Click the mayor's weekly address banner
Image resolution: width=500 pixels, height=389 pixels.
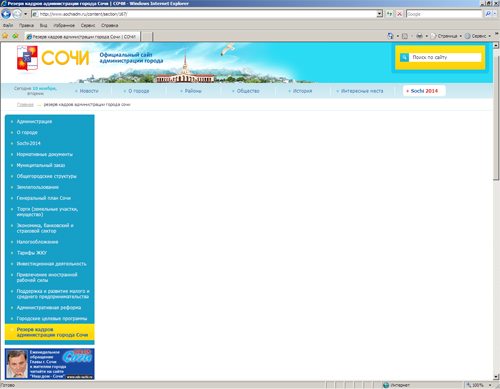(x=50, y=364)
